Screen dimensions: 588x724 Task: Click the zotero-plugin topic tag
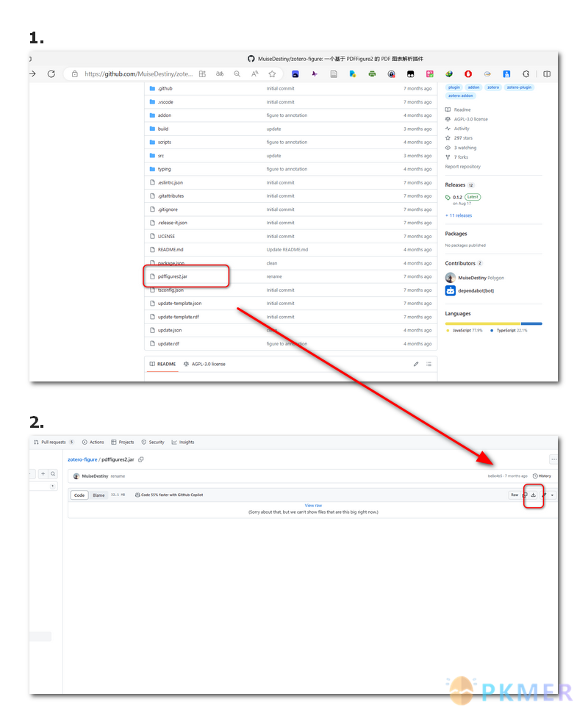click(x=519, y=87)
